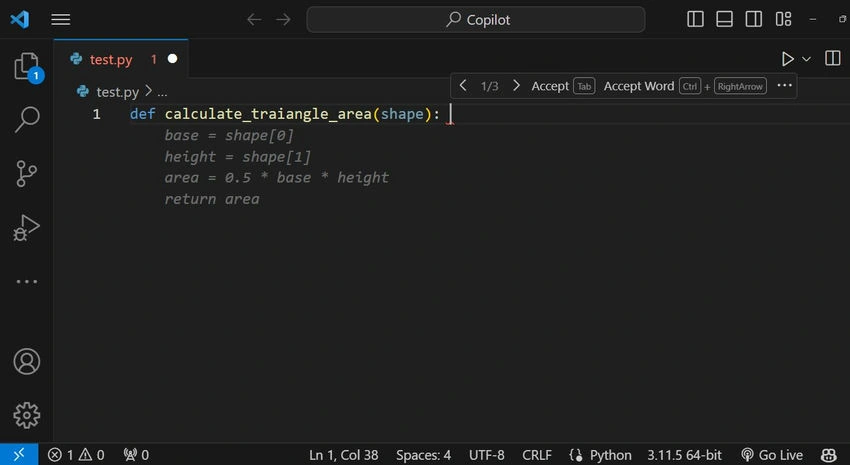Click the Run Python File play button
The image size is (850, 465).
(787, 59)
